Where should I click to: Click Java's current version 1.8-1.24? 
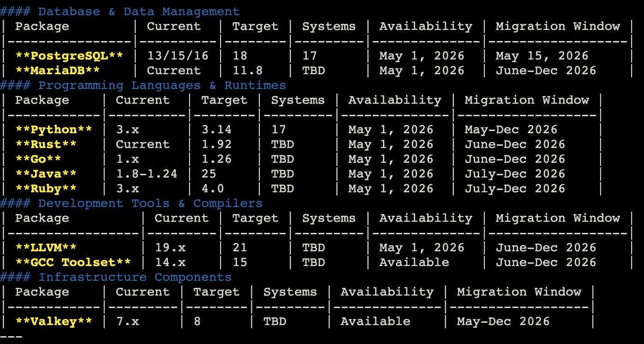[x=146, y=174]
